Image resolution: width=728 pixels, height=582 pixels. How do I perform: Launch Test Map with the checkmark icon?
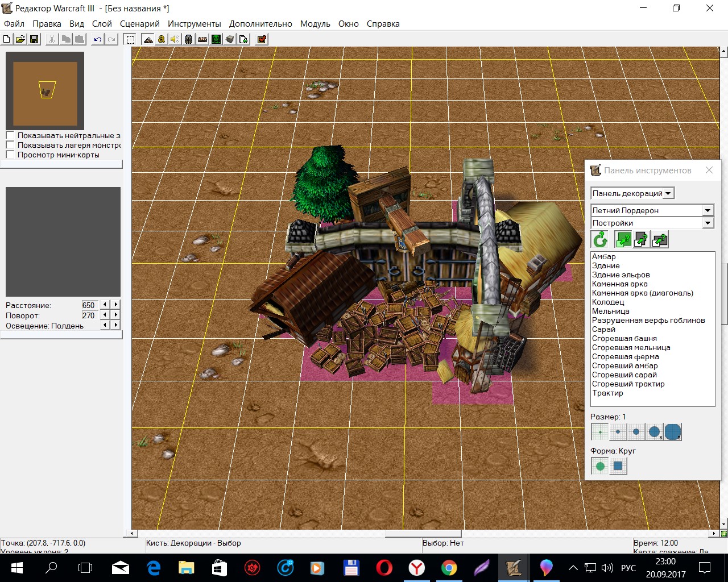[262, 39]
